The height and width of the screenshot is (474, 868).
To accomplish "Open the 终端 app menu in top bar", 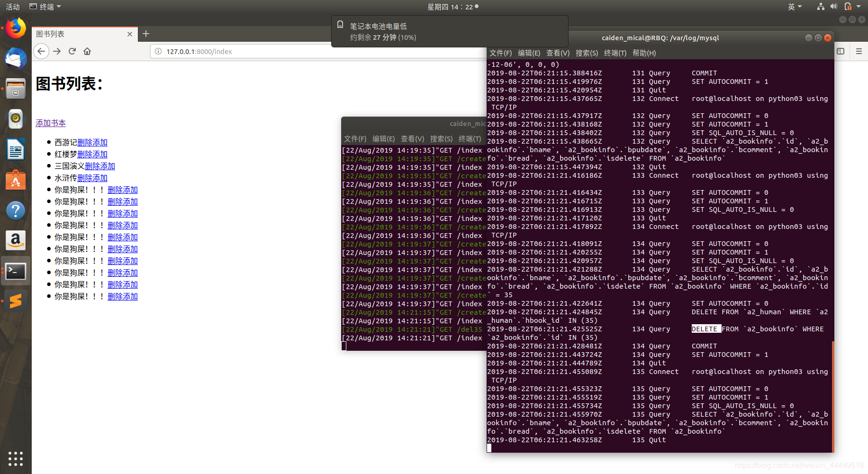I will 45,7.
